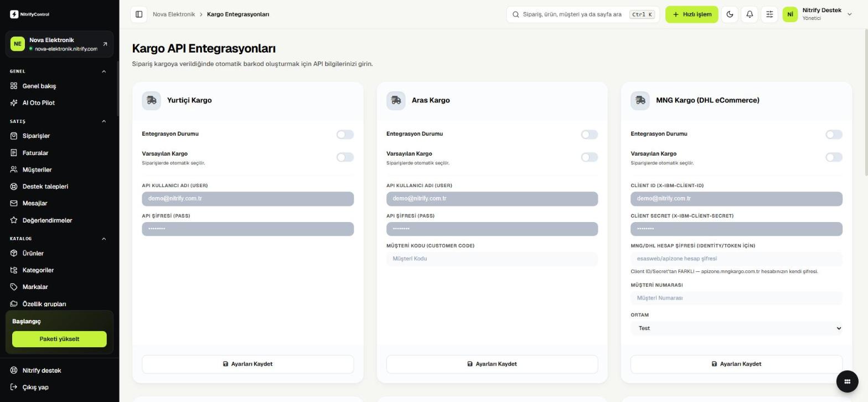The width and height of the screenshot is (868, 402).
Task: Focus the top search box
Action: (x=583, y=14)
